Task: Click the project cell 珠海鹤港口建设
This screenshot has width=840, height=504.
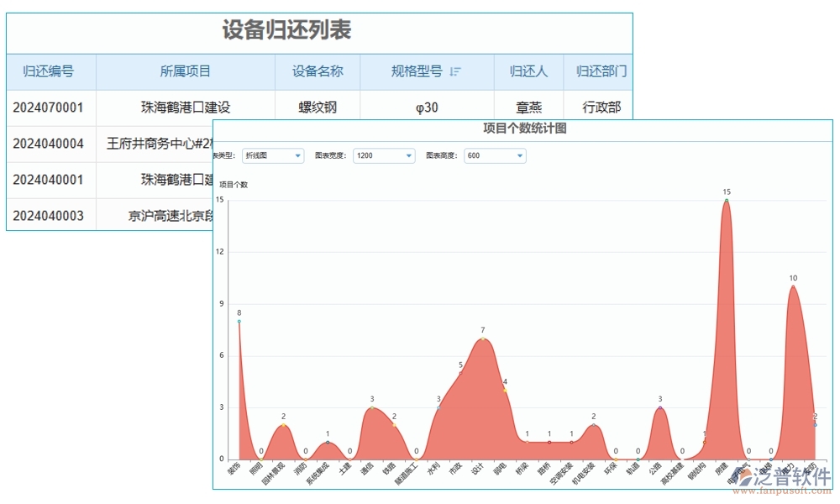Action: click(186, 107)
